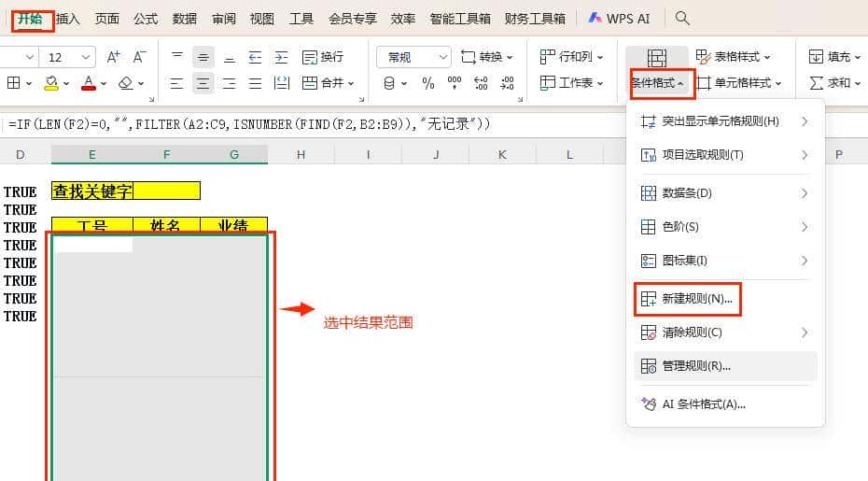This screenshot has width=868, height=481.
Task: Apply red font color
Action: [x=89, y=83]
